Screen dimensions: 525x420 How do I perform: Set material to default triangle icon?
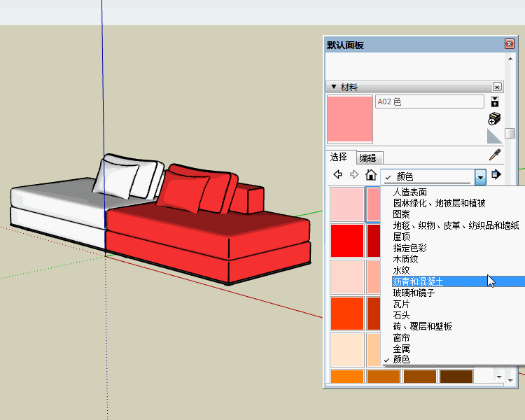(x=495, y=135)
